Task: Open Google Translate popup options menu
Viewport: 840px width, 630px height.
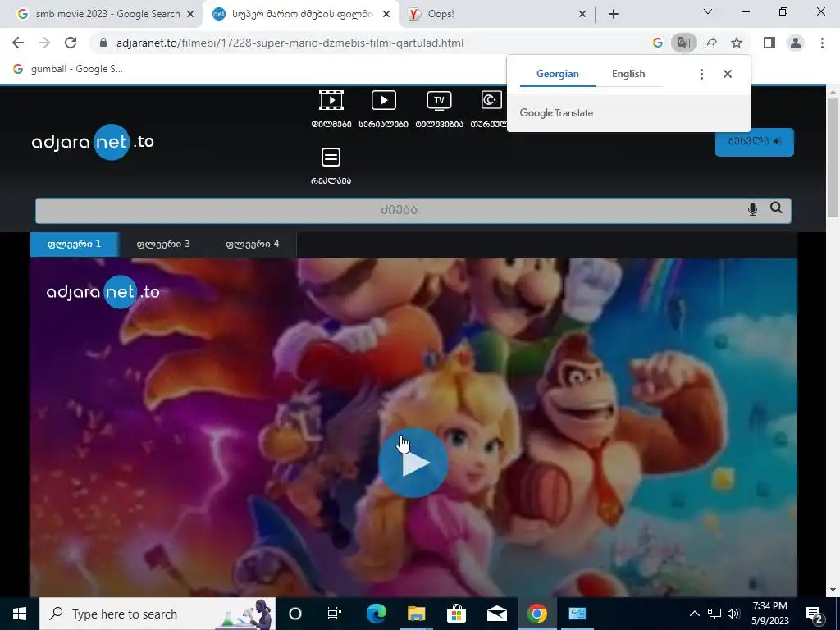Action: click(701, 74)
